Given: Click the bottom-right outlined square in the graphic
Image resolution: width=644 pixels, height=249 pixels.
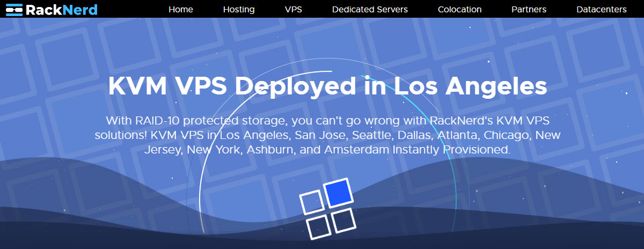Looking at the screenshot, I should (x=344, y=220).
